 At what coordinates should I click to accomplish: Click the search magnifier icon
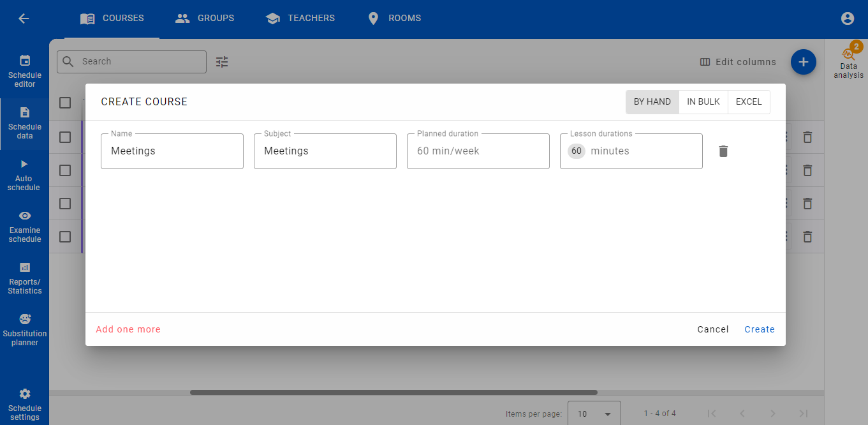pos(69,62)
